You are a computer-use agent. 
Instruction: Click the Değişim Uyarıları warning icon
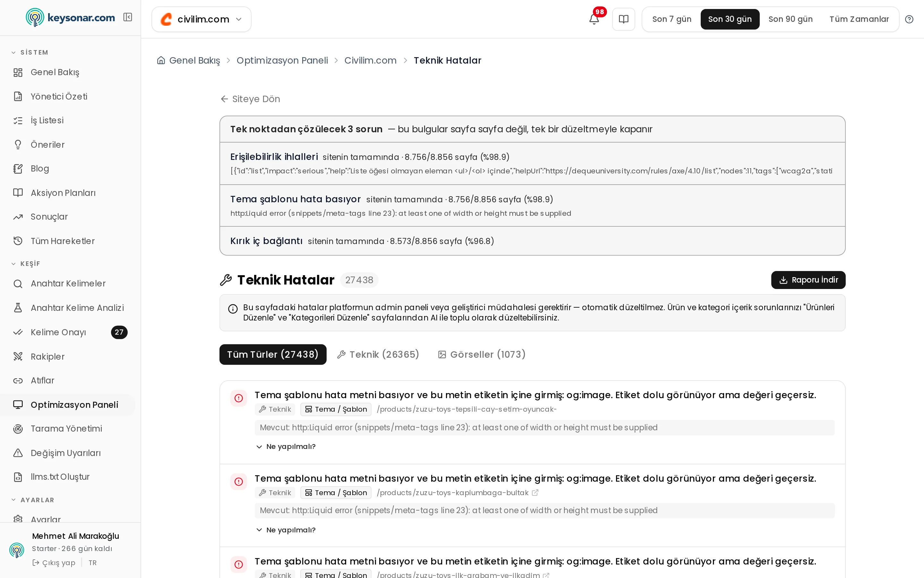(x=18, y=453)
